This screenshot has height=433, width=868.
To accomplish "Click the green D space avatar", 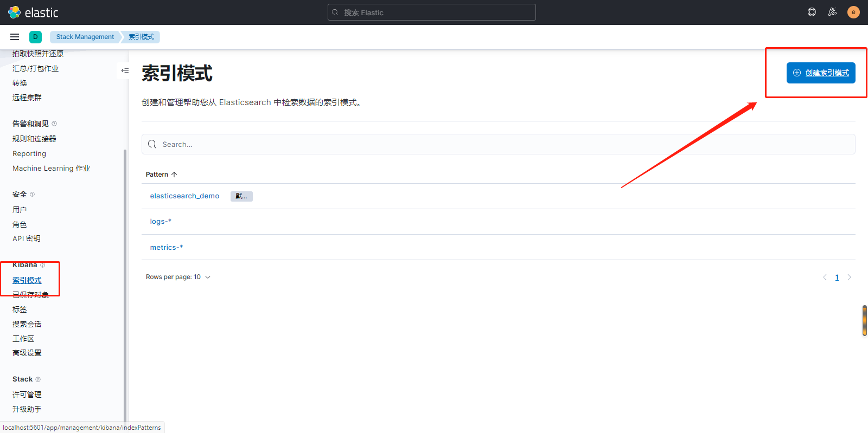I will pos(35,37).
